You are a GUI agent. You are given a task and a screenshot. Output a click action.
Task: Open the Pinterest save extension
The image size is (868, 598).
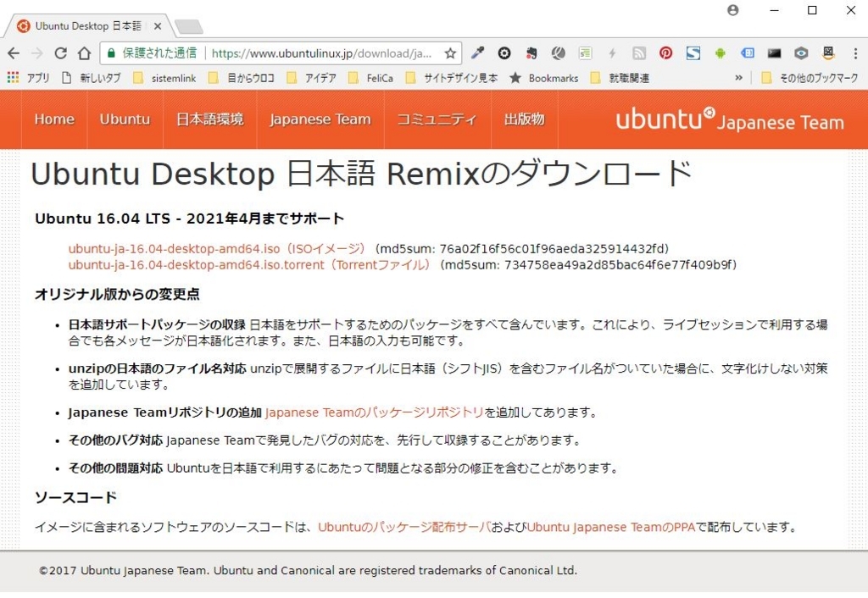pyautogui.click(x=666, y=53)
